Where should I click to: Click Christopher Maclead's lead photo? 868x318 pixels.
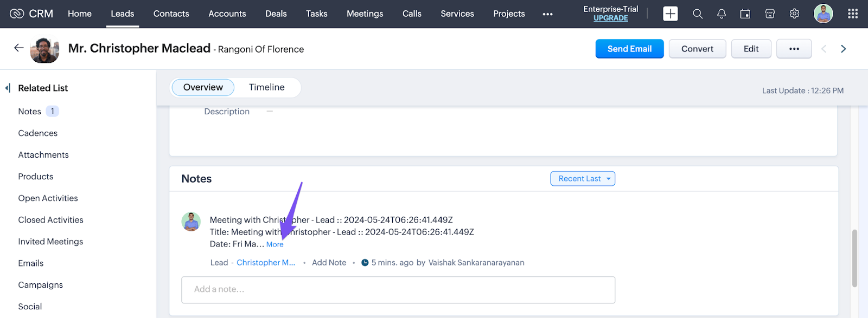(x=44, y=50)
